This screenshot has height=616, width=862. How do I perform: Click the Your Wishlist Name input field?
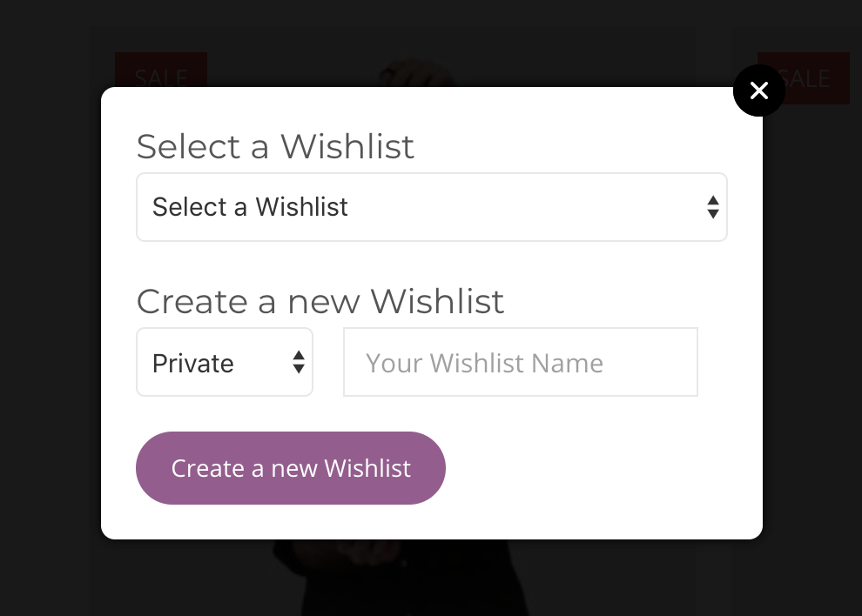[521, 362]
